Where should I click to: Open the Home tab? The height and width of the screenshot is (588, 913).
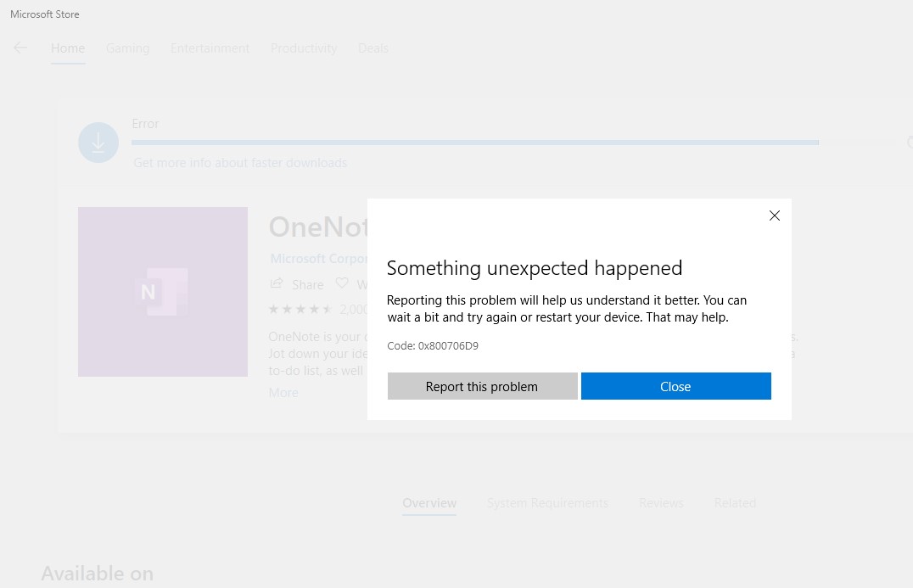tap(68, 48)
